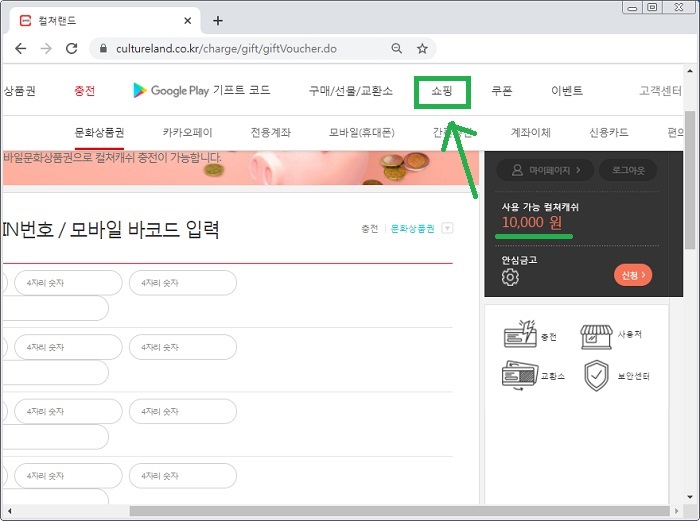Click horizontal scrollbar left arrow

click(x=9, y=511)
